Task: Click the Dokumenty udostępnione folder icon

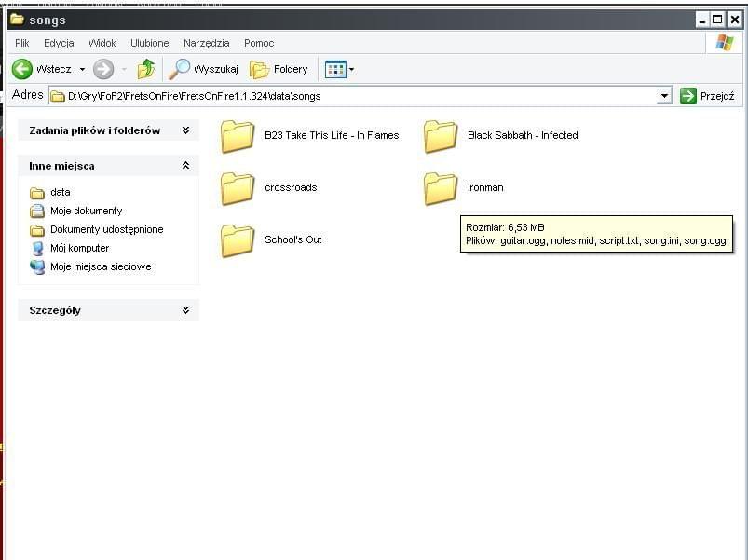Action: point(37,230)
